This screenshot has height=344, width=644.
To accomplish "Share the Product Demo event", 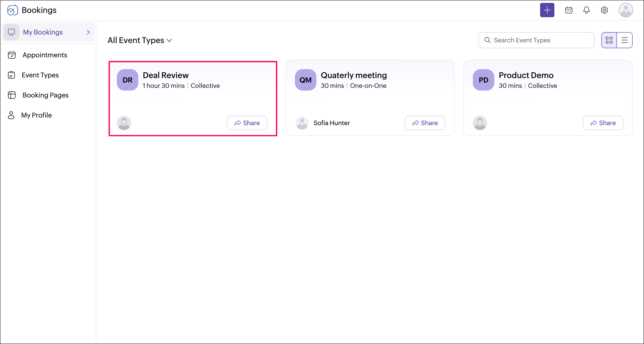I will pos(603,123).
